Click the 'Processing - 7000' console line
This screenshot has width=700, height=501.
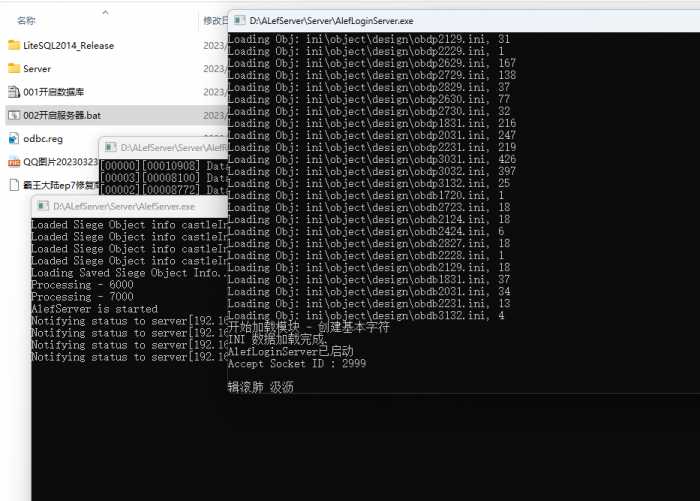point(83,297)
